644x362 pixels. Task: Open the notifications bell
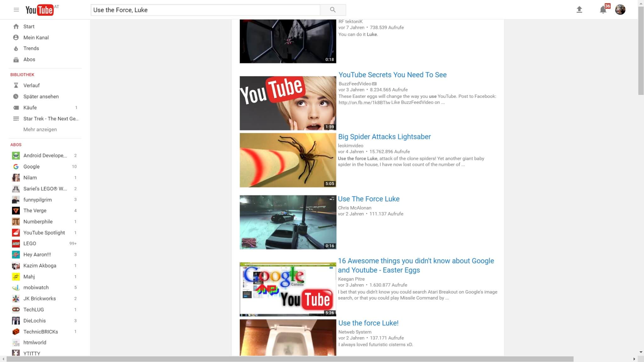(x=603, y=10)
